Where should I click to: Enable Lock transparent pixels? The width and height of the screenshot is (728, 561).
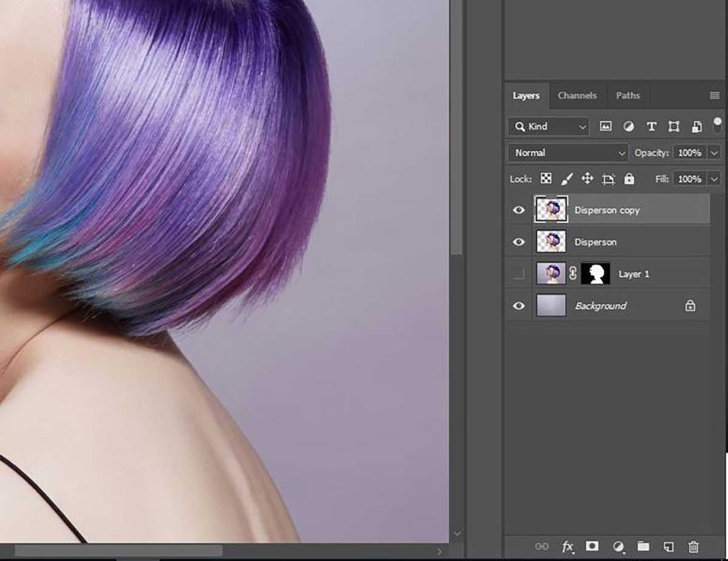tap(546, 178)
